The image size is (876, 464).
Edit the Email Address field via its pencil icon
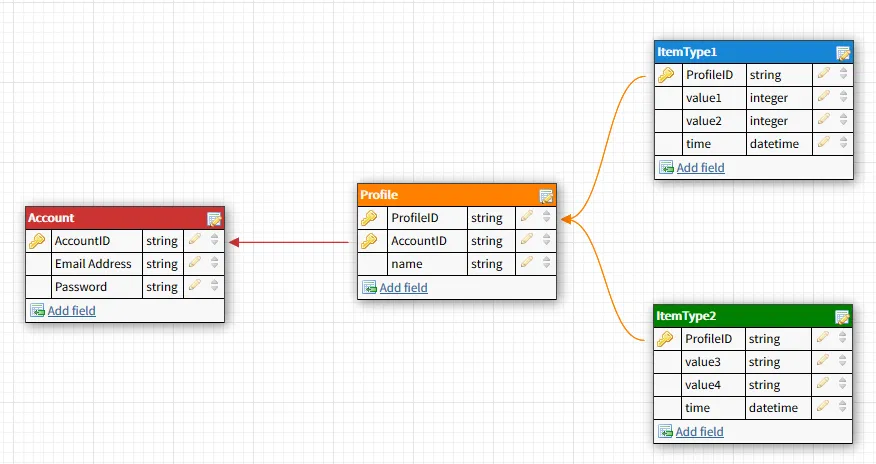pyautogui.click(x=194, y=262)
